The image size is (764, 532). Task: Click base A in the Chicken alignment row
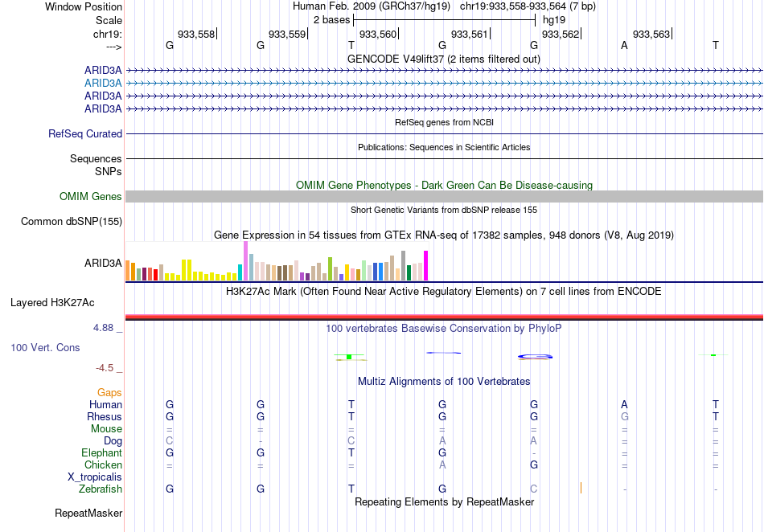coord(442,464)
